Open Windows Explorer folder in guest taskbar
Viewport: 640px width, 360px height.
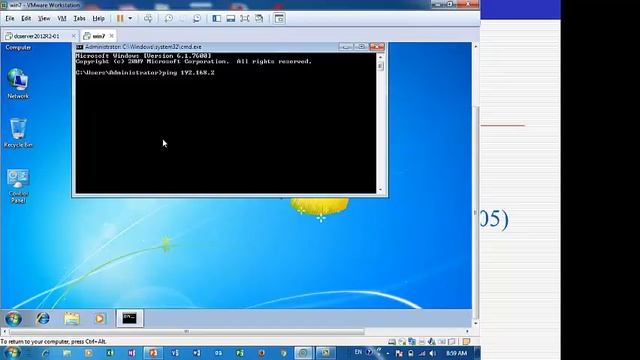point(71,318)
